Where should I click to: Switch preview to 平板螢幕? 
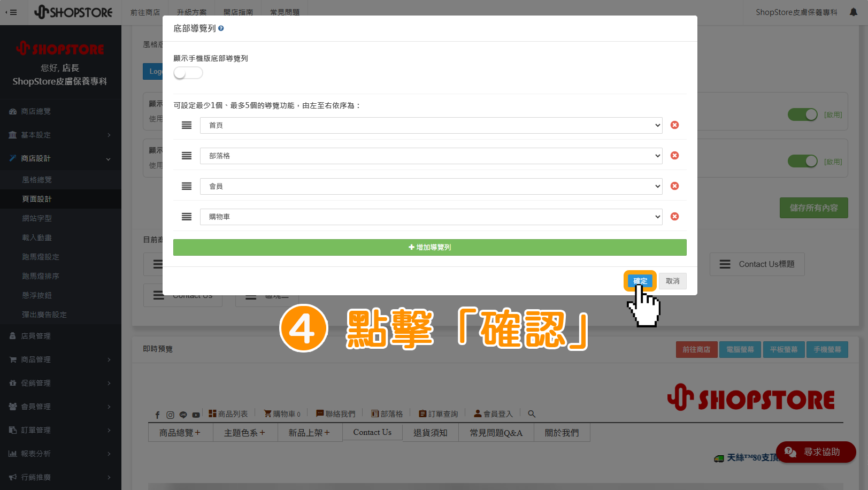click(784, 349)
